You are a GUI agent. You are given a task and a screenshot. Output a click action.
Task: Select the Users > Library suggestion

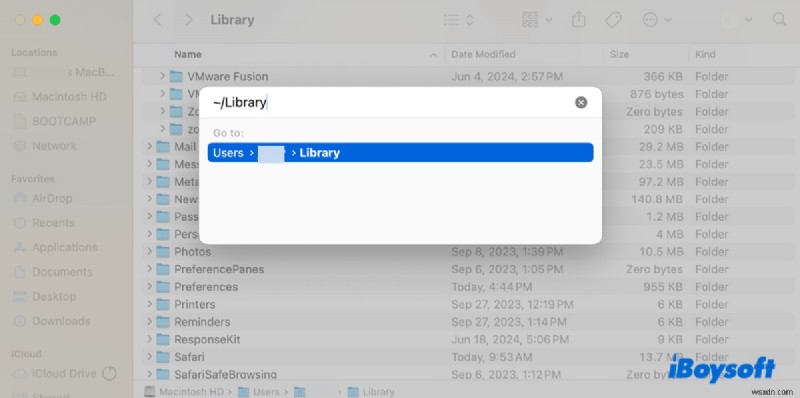(x=401, y=153)
